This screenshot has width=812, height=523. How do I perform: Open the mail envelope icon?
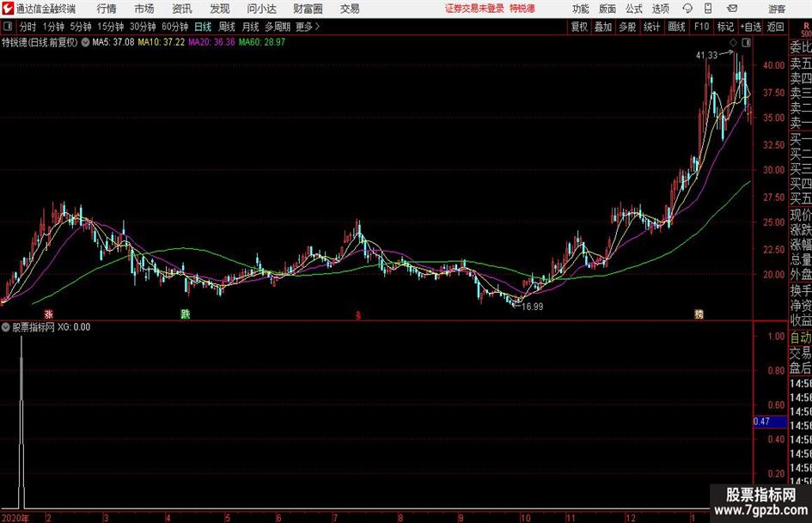[732, 9]
